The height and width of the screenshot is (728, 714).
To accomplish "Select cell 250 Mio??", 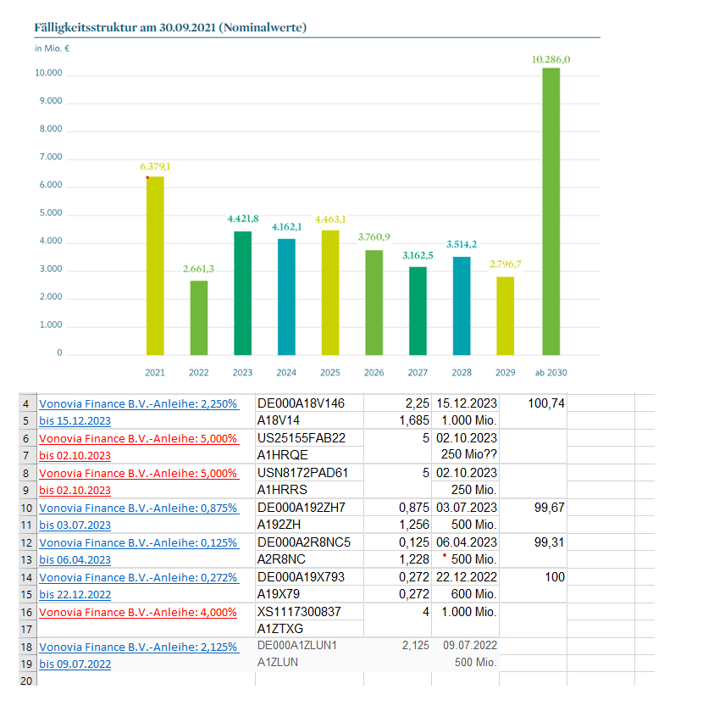I will (x=465, y=455).
